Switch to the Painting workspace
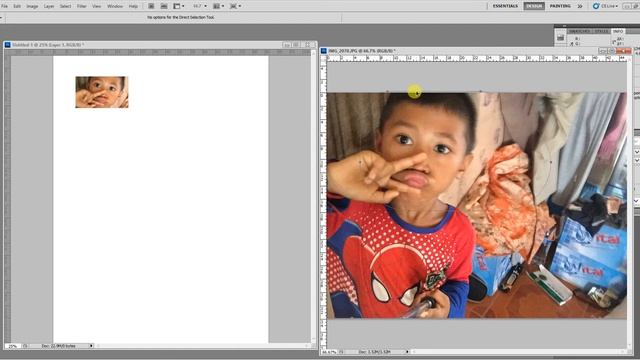The height and width of the screenshot is (360, 640). tap(560, 6)
